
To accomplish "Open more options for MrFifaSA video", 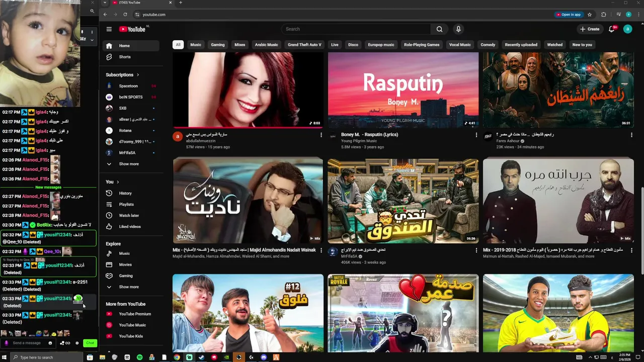I will coord(476,250).
